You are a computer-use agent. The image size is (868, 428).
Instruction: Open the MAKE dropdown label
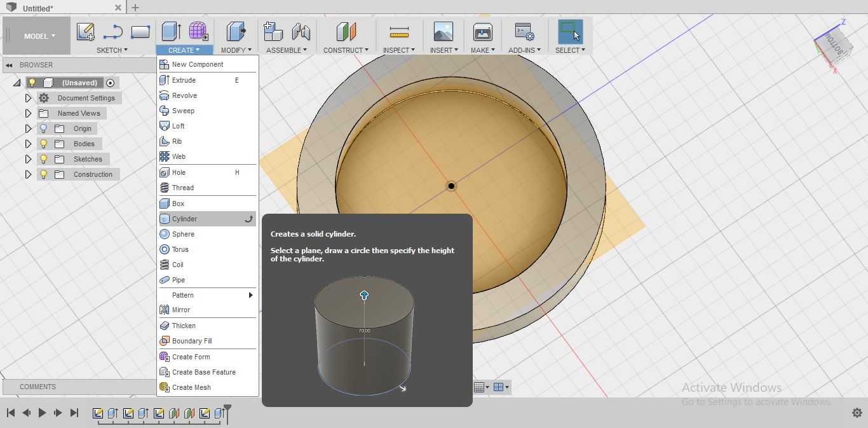[483, 50]
